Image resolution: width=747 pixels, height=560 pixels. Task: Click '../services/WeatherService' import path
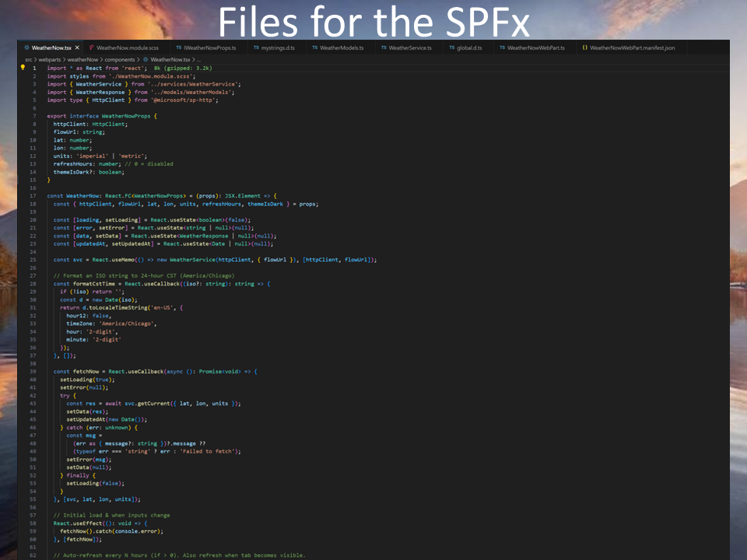tap(196, 84)
